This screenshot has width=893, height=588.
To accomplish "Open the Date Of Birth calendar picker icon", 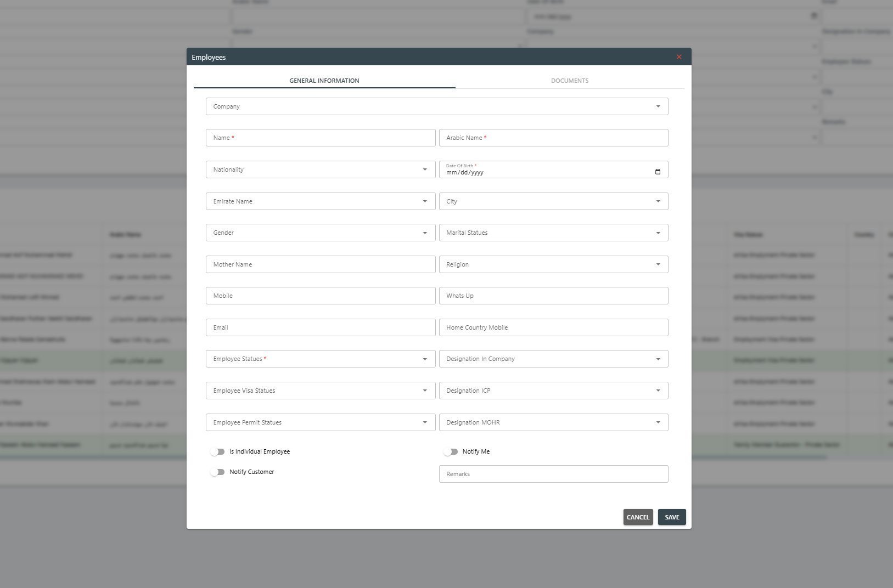I will pyautogui.click(x=658, y=172).
